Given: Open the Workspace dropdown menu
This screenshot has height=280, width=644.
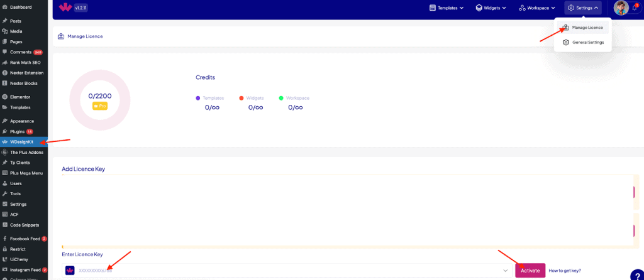Looking at the screenshot, I should tap(537, 8).
